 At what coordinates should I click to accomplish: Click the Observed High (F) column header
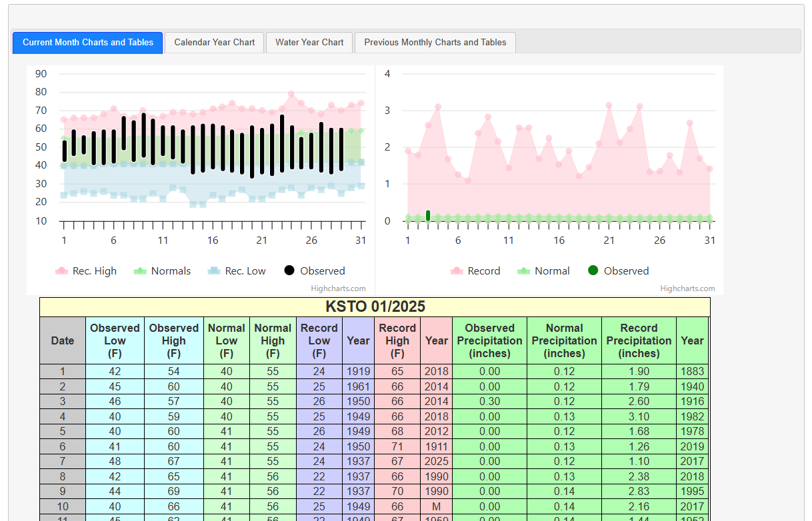173,340
